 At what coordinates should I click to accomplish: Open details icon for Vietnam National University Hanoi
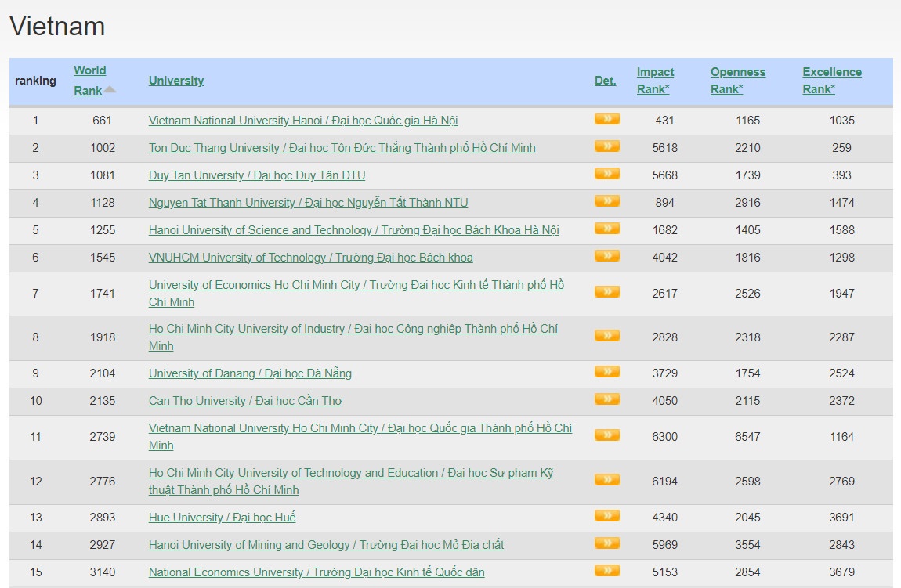point(606,119)
